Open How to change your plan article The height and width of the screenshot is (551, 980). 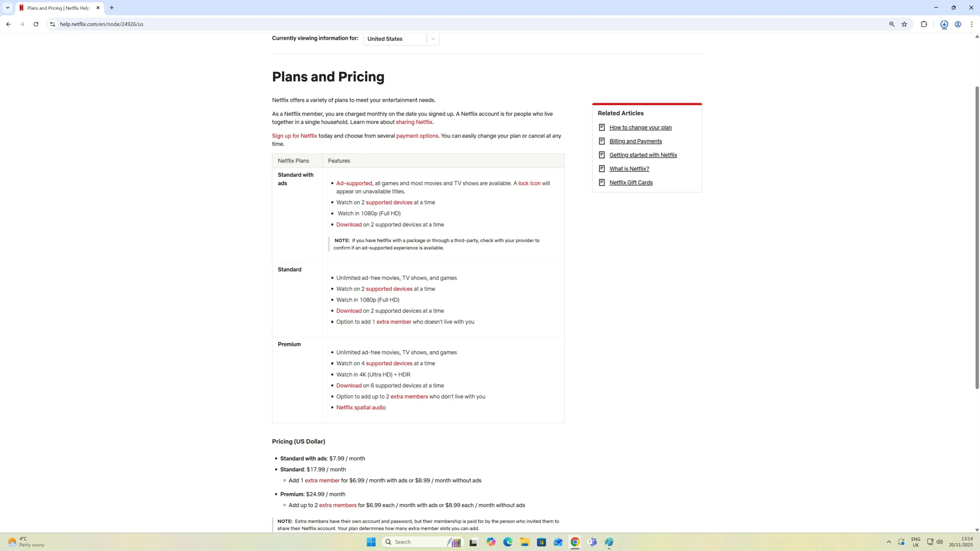coord(640,127)
